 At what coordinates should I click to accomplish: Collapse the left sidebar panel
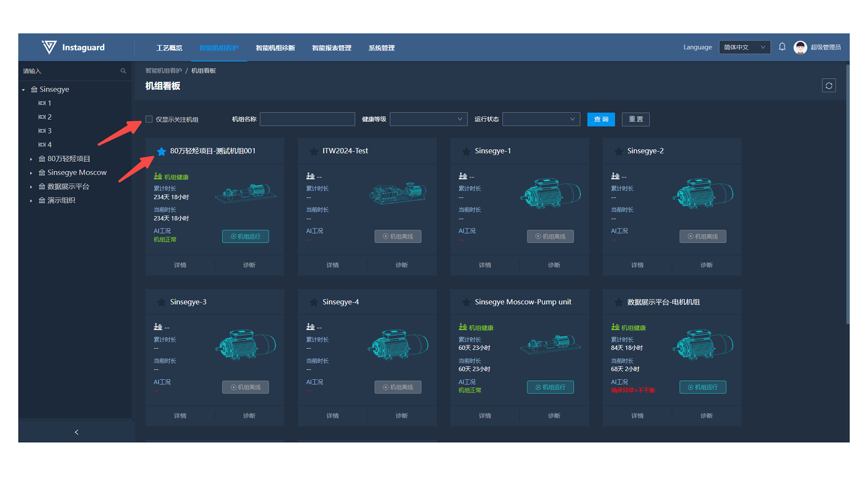76,432
